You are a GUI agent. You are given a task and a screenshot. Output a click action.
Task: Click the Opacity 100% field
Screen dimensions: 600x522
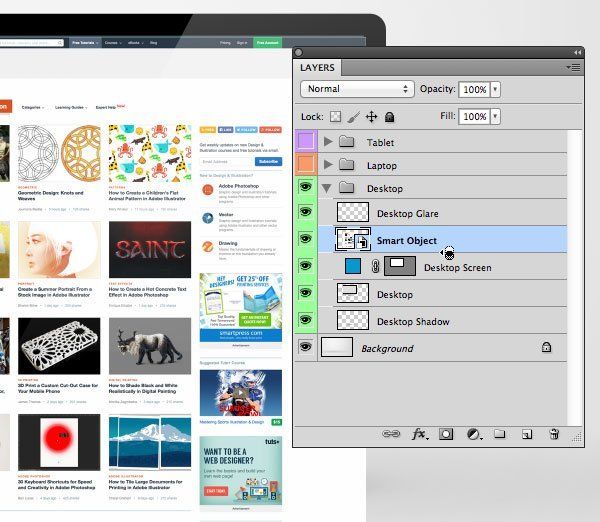click(474, 90)
